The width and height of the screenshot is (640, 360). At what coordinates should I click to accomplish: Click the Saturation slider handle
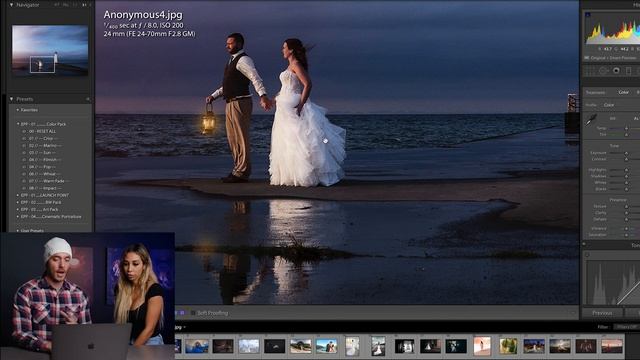627,235
